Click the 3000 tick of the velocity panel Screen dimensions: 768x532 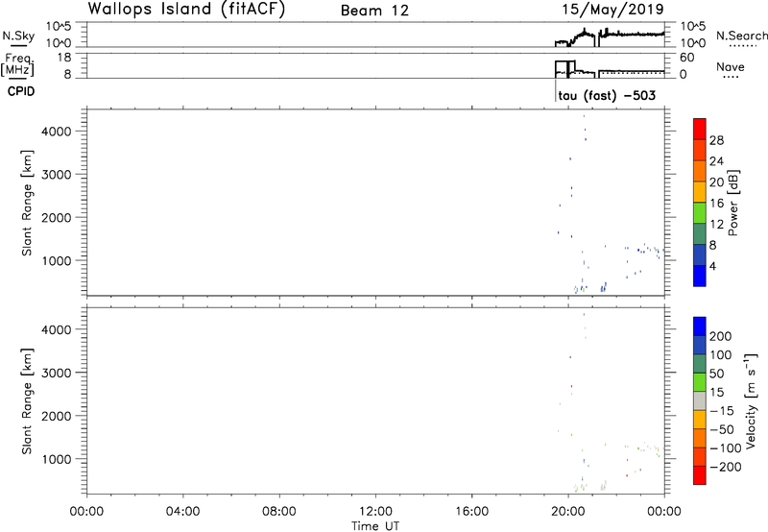pyautogui.click(x=57, y=373)
